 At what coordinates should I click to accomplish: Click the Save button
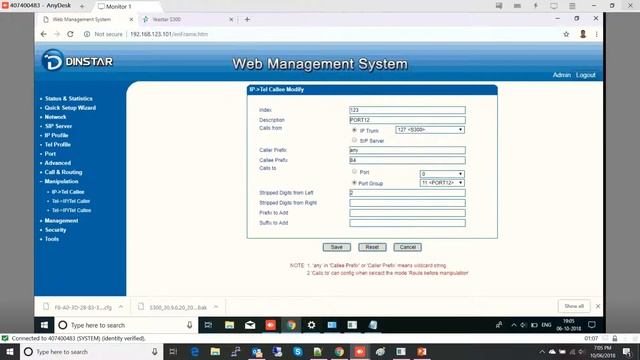337,247
